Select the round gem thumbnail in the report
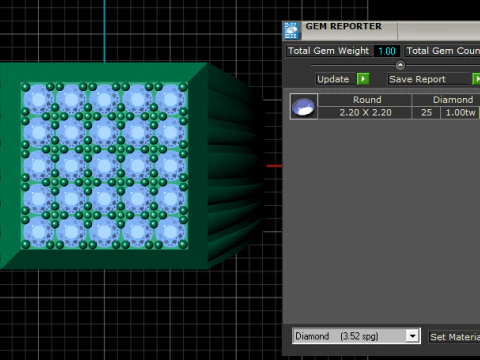Image resolution: width=480 pixels, height=360 pixels. coord(303,106)
